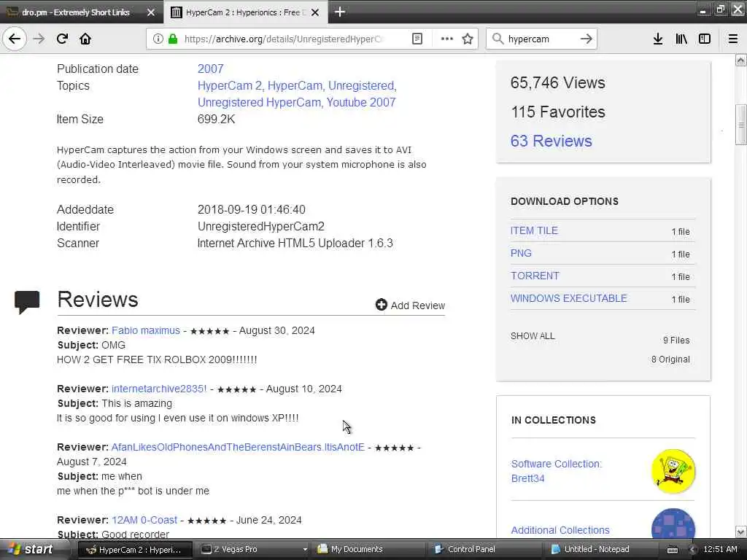Open the Vegas Pro taskbar group
The image size is (747, 560).
[x=254, y=550]
